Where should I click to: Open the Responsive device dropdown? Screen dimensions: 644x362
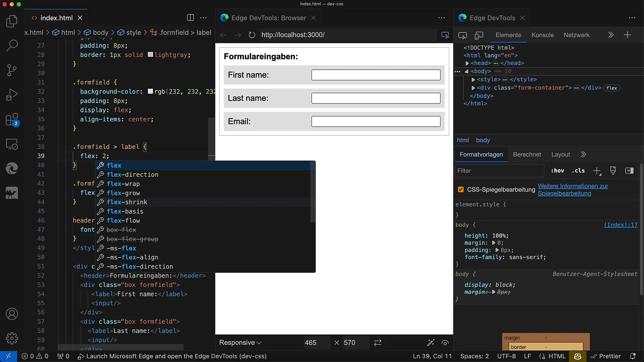click(240, 343)
